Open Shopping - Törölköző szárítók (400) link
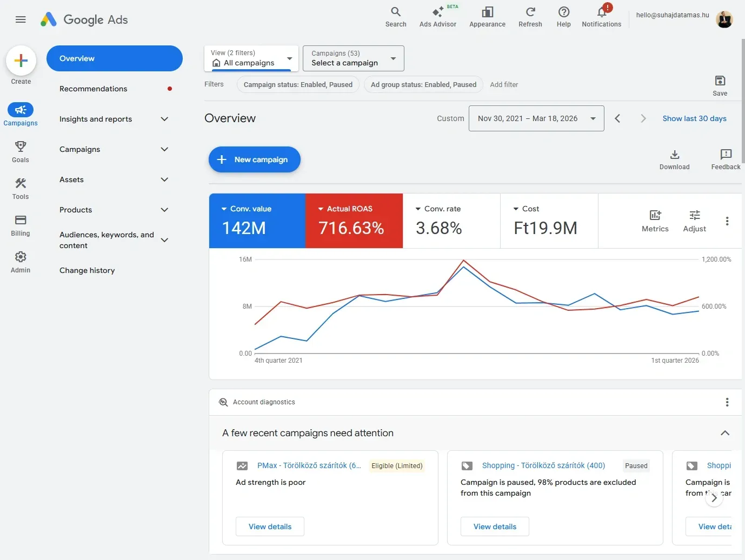 (x=543, y=465)
